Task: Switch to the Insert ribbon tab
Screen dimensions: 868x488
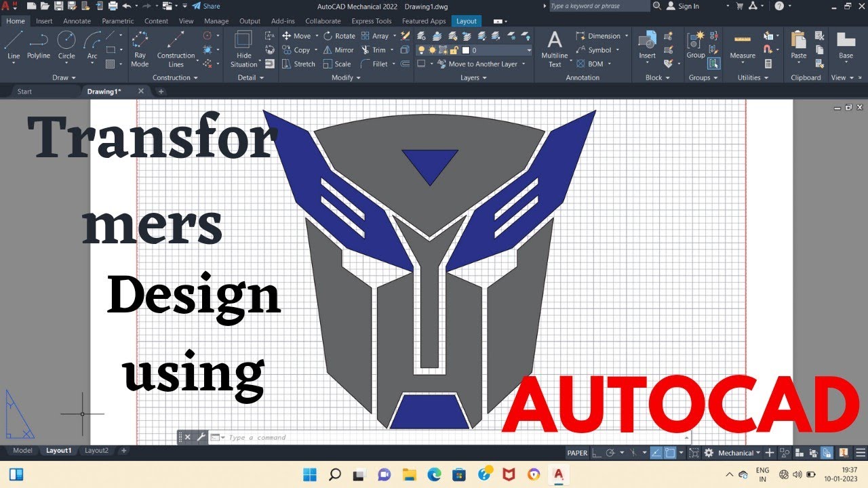Action: tap(44, 21)
